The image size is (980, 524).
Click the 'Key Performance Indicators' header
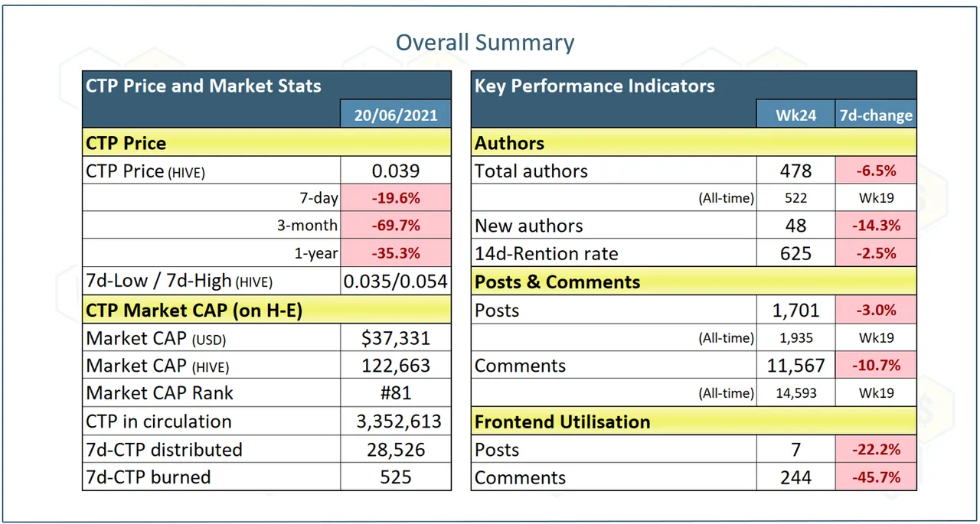coord(595,86)
